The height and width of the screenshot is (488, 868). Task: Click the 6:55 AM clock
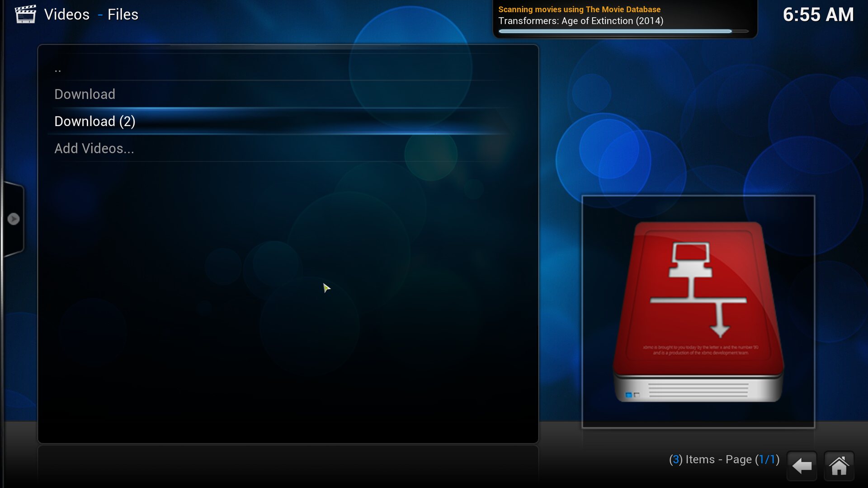(x=818, y=14)
